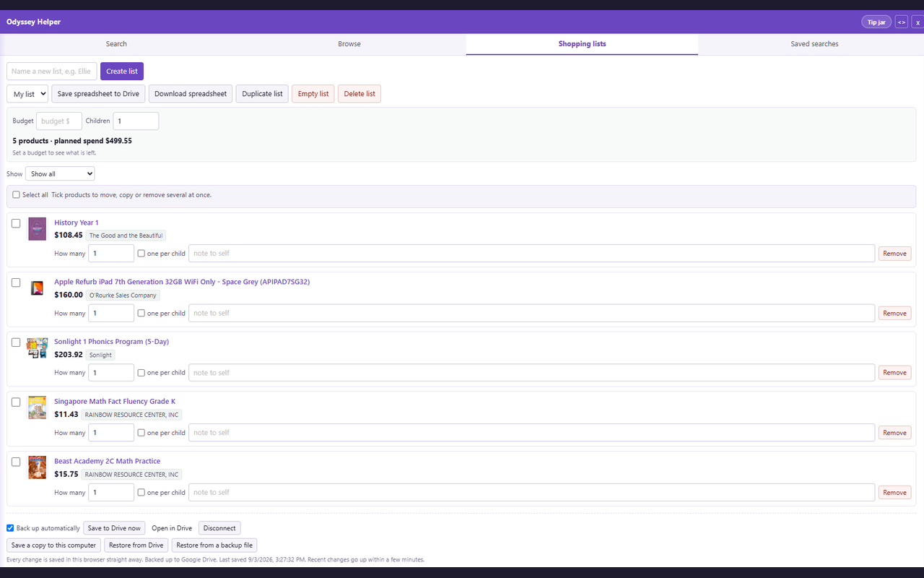This screenshot has height=578, width=924.
Task: Select the Shopping lists tab
Action: tap(582, 44)
